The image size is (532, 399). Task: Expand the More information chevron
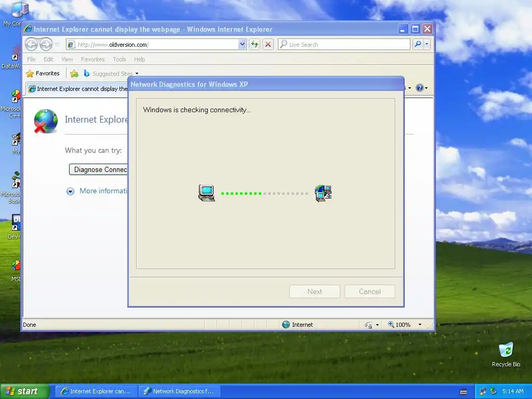[70, 191]
